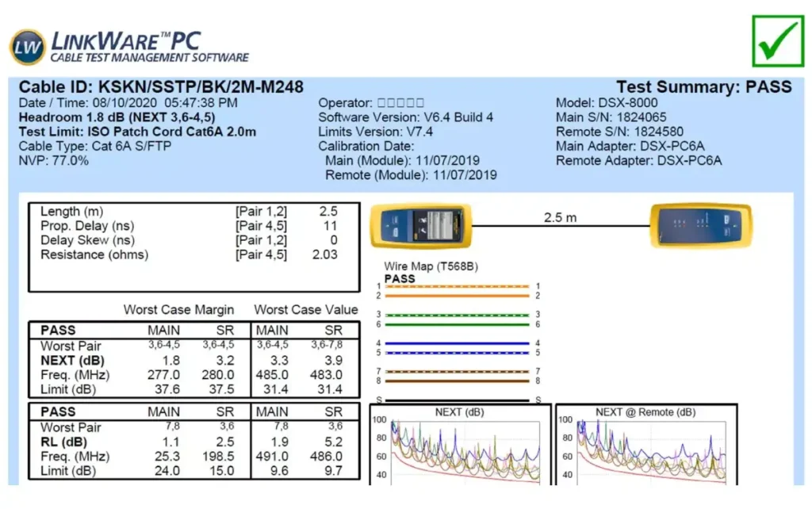The width and height of the screenshot is (812, 509).
Task: Click the main DSX tester unit image
Action: pyautogui.click(x=420, y=226)
